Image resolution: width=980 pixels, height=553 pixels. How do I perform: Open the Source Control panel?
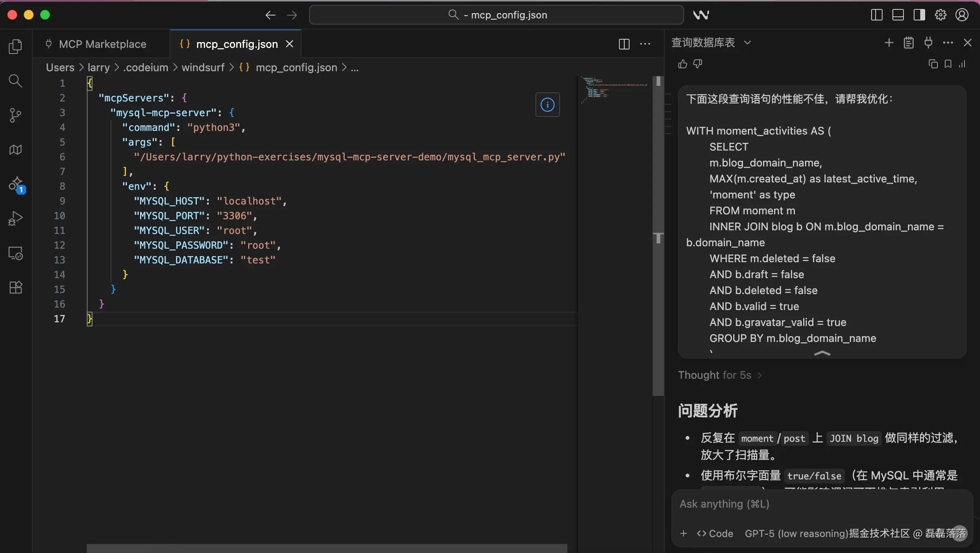point(16,116)
